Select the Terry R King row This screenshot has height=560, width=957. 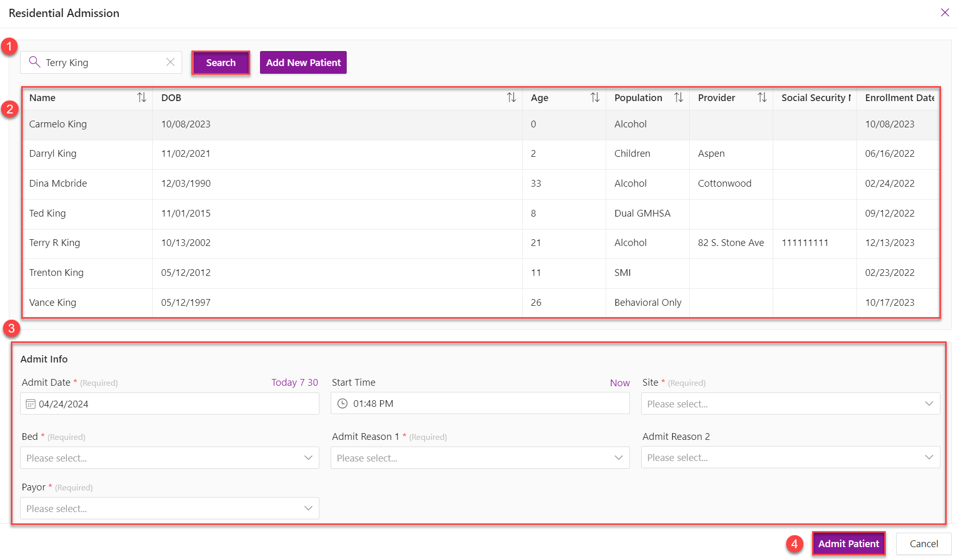tap(480, 243)
